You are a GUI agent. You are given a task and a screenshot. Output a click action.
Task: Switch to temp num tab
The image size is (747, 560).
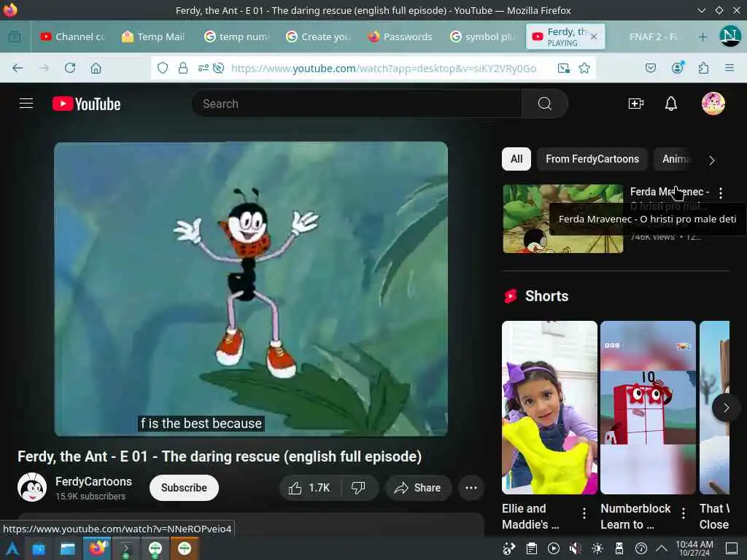point(237,36)
